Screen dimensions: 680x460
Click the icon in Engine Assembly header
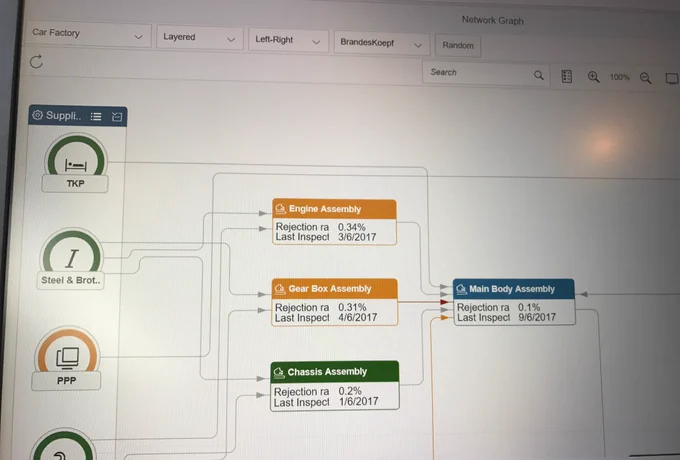[281, 209]
